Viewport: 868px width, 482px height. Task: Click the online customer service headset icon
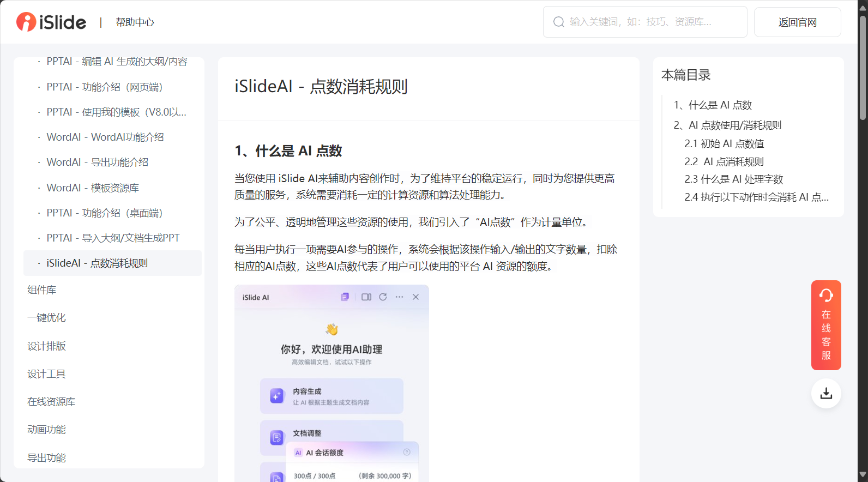(826, 295)
